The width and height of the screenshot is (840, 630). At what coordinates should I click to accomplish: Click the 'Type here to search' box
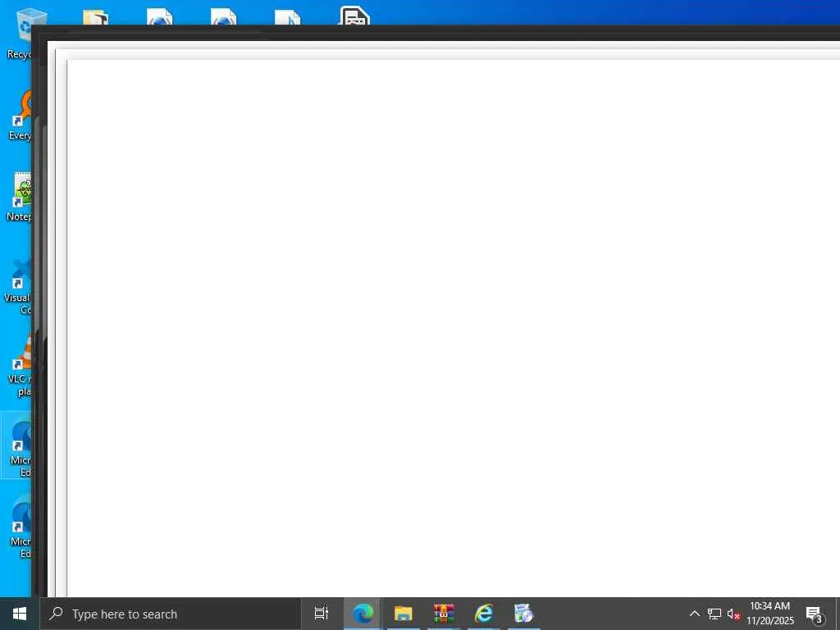pos(171,614)
